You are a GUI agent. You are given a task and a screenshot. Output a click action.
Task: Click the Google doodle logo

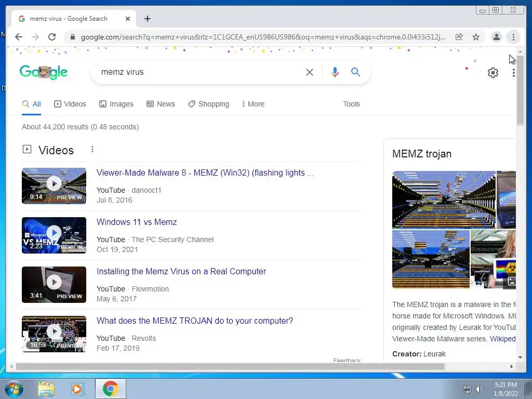tap(44, 72)
